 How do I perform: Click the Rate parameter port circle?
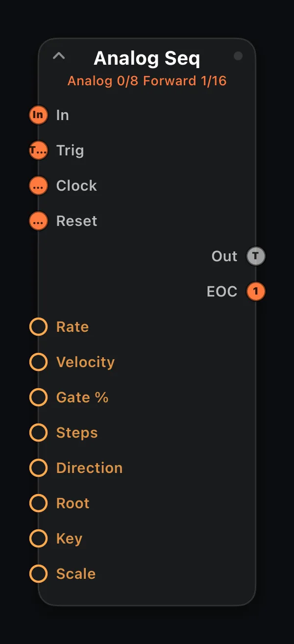click(38, 327)
